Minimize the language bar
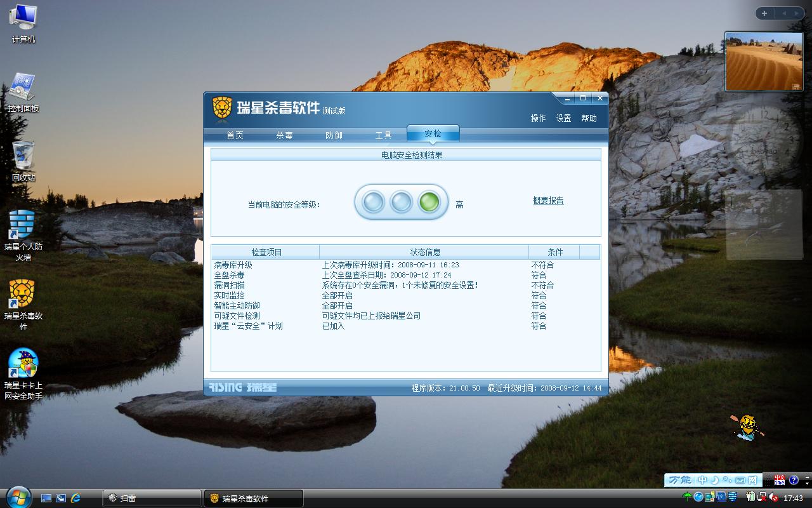Screen dimensions: 812x508 [x=807, y=478]
